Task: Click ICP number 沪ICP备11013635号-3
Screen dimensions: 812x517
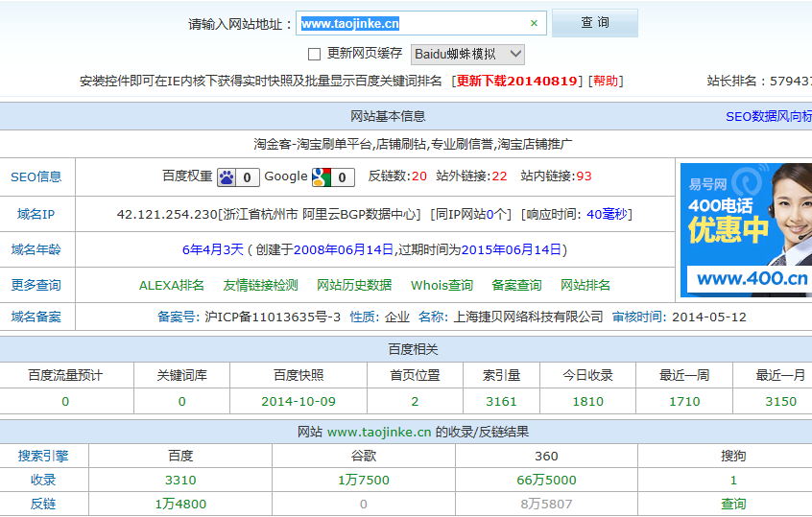Action: tap(273, 317)
